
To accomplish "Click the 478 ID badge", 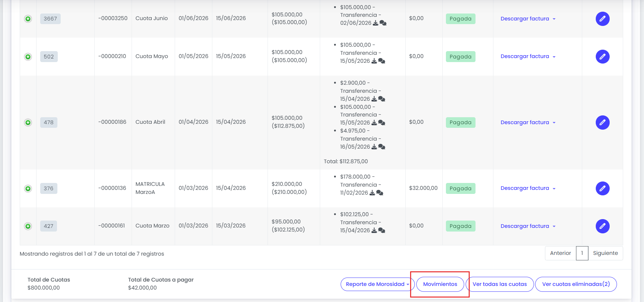I will [x=49, y=122].
